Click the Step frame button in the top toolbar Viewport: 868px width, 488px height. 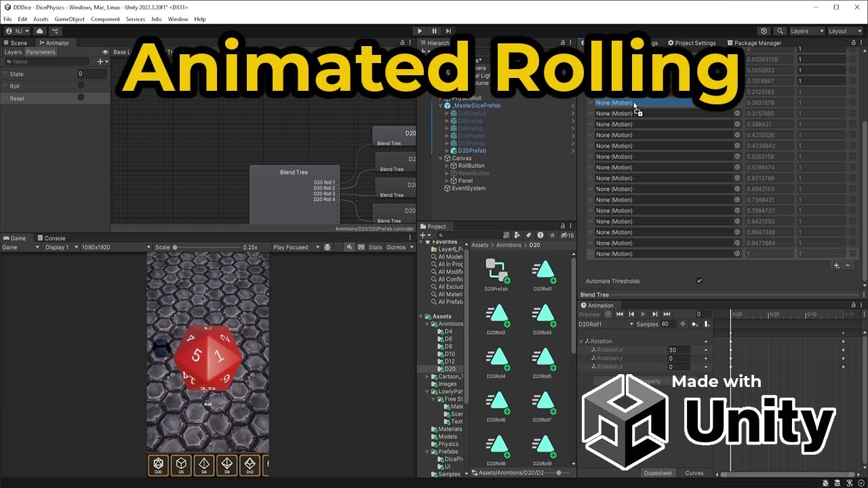coord(449,31)
